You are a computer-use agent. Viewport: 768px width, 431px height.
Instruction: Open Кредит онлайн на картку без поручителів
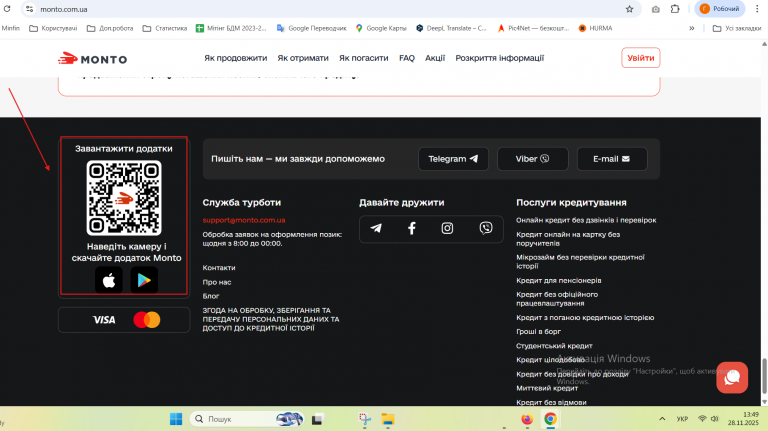(568, 239)
